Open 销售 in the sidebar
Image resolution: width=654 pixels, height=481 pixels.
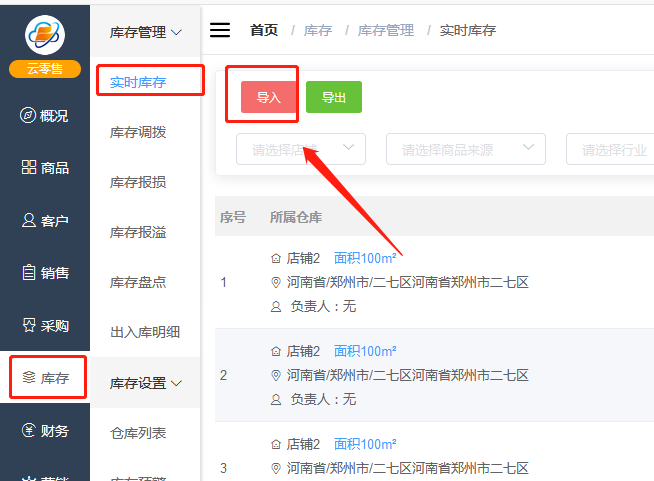click(45, 273)
